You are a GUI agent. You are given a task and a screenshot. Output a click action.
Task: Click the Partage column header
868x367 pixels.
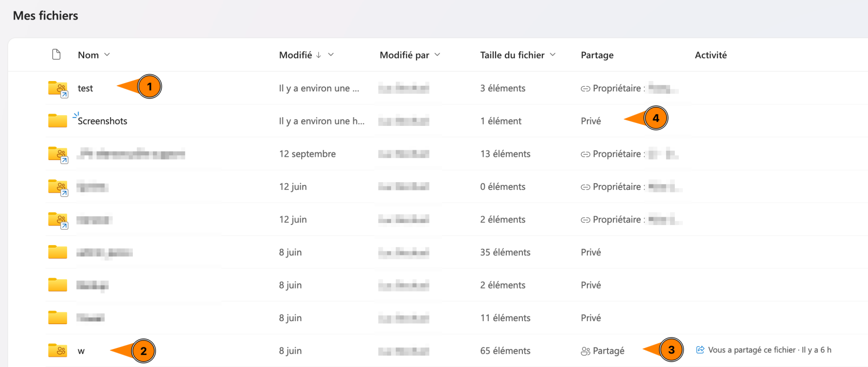coord(597,55)
